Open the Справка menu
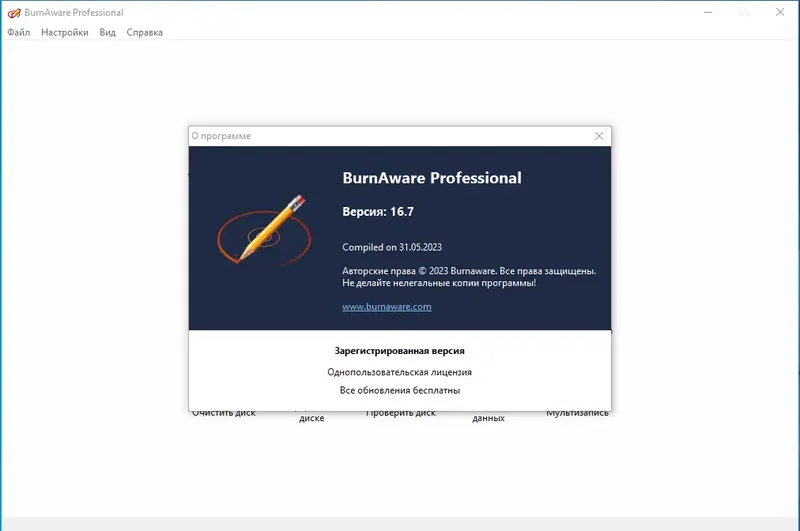The width and height of the screenshot is (800, 531). click(144, 32)
